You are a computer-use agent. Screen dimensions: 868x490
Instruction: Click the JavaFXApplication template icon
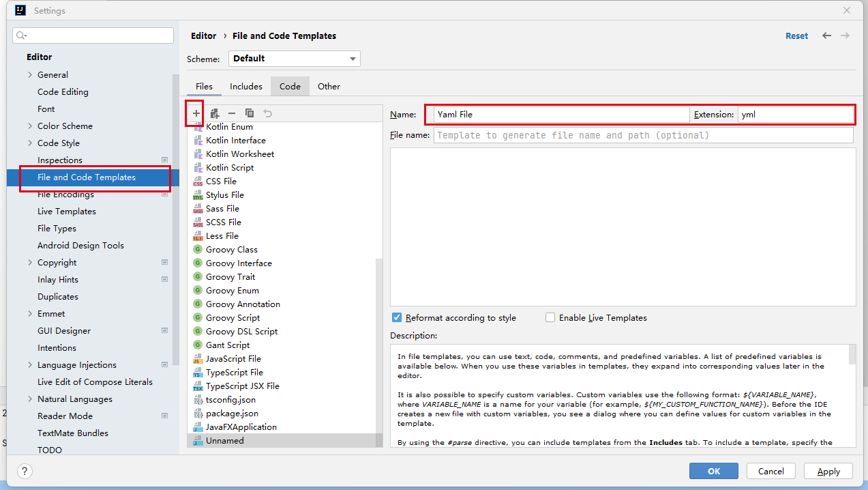click(198, 427)
